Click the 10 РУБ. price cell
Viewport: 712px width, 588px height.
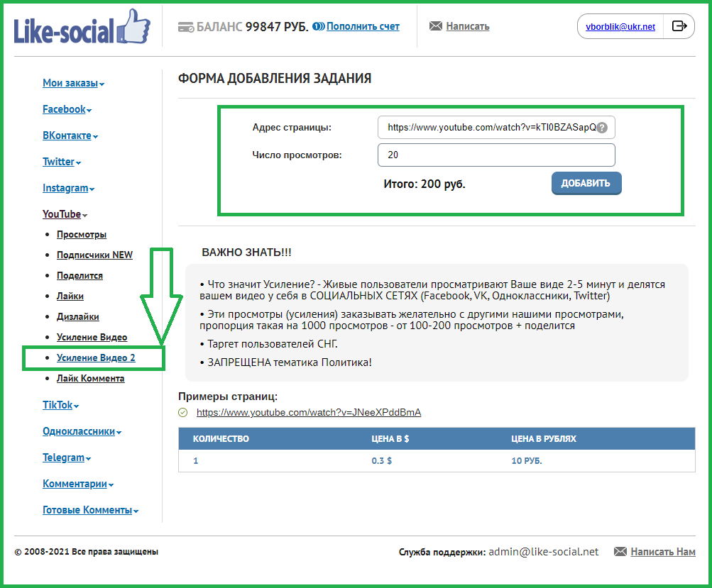(x=527, y=461)
